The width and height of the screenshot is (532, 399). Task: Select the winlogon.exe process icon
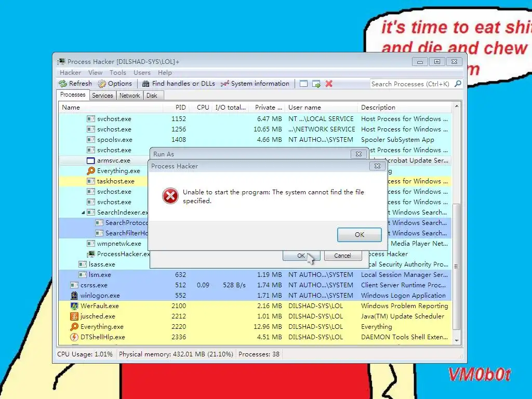pyautogui.click(x=74, y=296)
